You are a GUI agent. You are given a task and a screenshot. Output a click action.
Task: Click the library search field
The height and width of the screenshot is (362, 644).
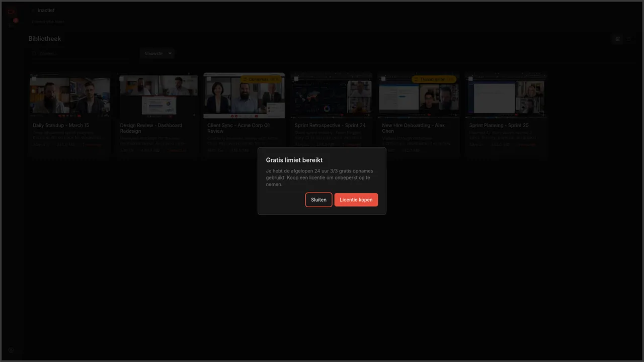(80, 53)
